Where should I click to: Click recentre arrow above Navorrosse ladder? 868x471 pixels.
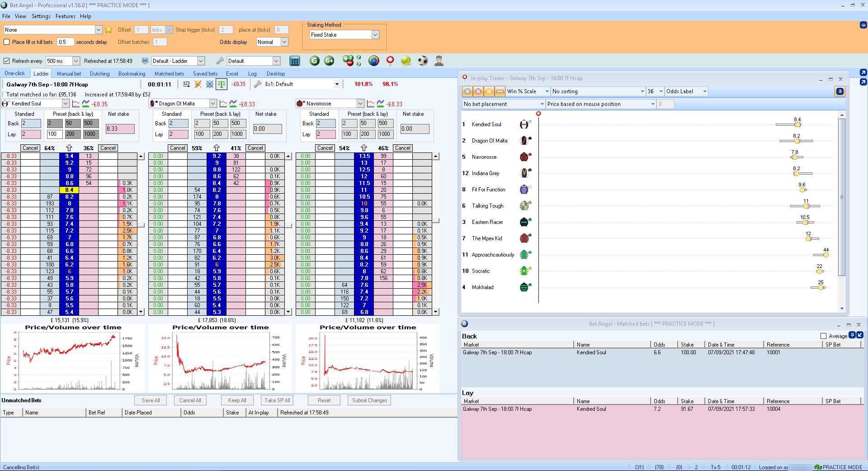[x=364, y=148]
